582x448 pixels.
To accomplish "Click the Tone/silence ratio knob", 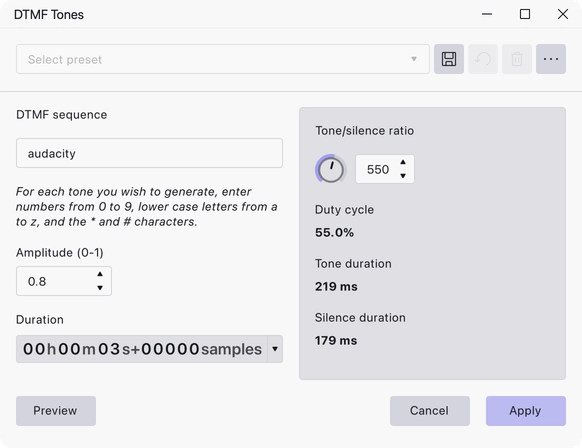I will point(331,170).
